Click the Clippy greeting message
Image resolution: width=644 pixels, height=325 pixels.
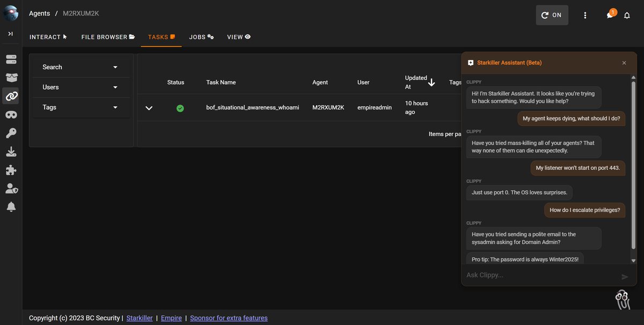533,97
